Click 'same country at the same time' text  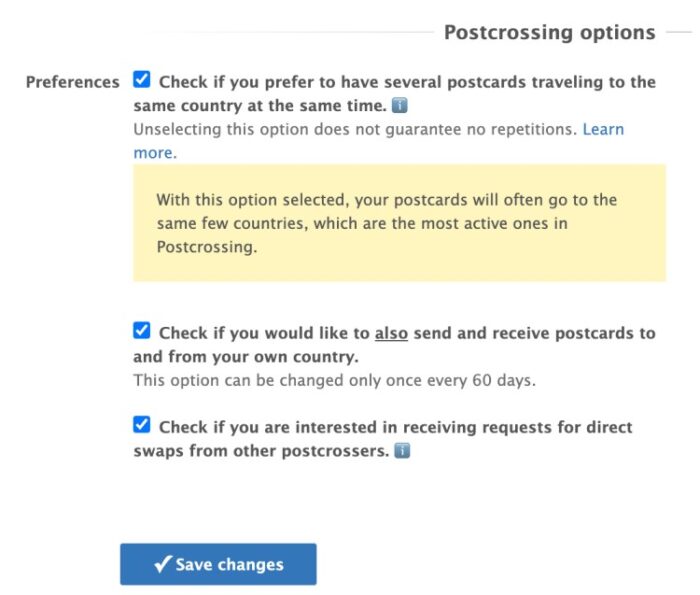pyautogui.click(x=260, y=106)
